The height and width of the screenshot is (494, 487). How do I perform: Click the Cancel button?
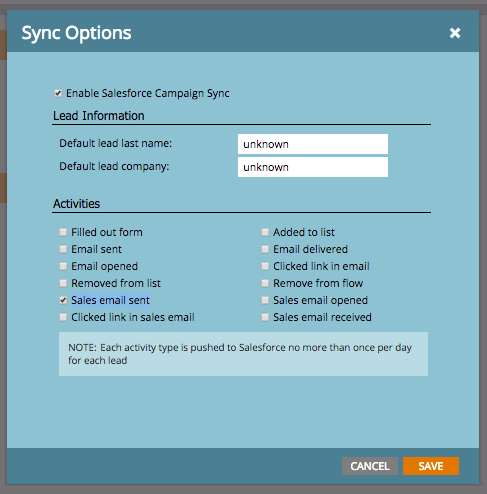(x=370, y=466)
